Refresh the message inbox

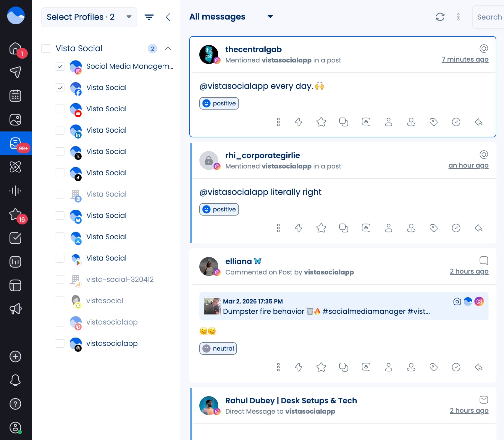[x=440, y=17]
